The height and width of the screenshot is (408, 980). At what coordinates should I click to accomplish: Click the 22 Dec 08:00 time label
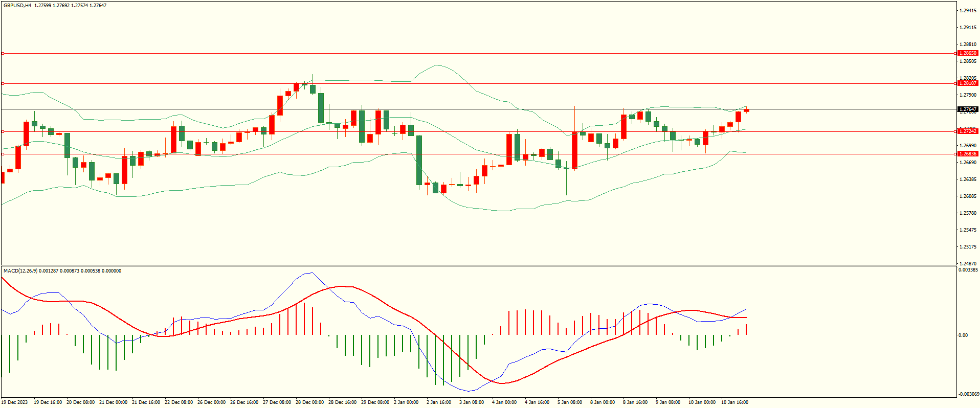(179, 402)
